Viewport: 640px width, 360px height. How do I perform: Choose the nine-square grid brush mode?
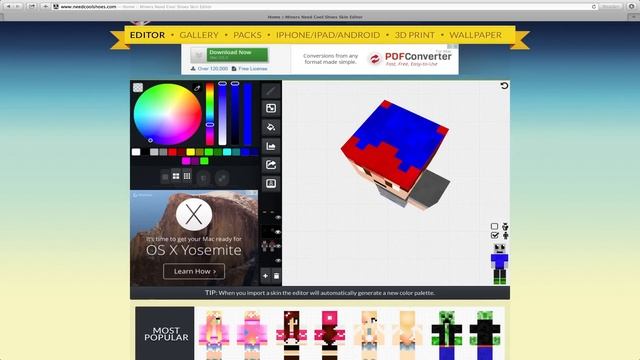click(x=187, y=176)
